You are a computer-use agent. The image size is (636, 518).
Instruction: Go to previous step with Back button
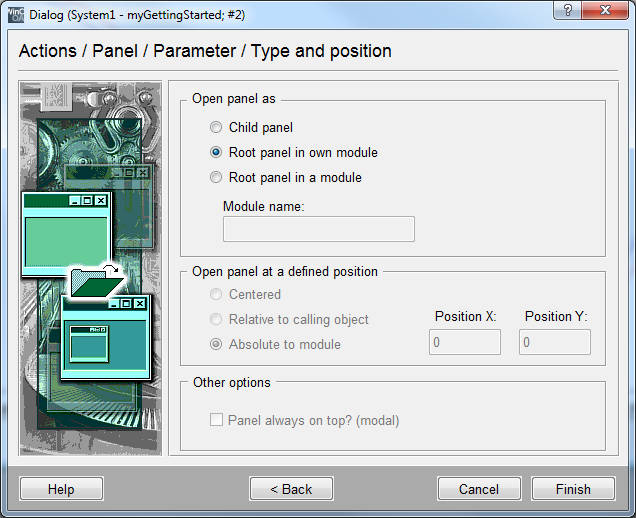[291, 489]
